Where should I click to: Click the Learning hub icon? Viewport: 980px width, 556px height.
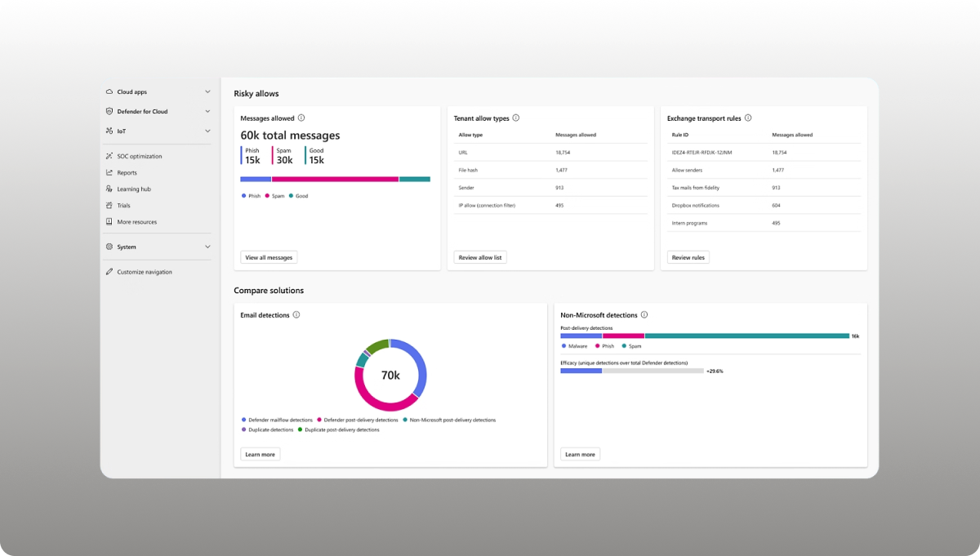(x=109, y=189)
